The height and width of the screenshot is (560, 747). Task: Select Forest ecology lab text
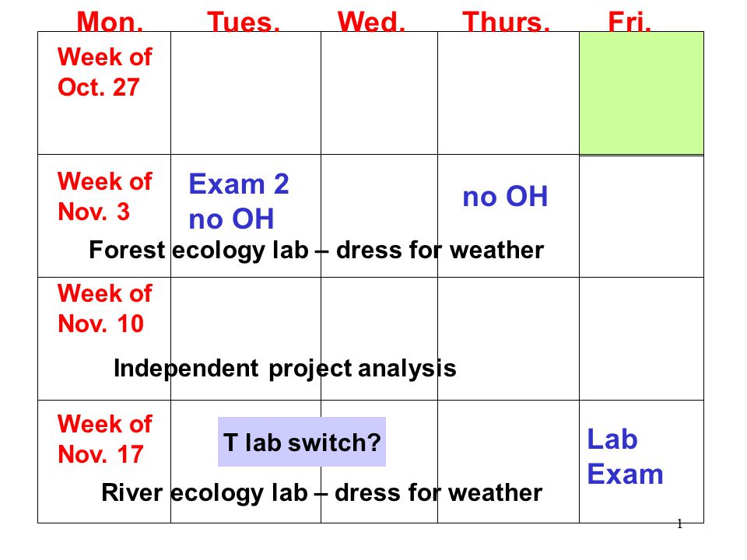[x=198, y=250]
